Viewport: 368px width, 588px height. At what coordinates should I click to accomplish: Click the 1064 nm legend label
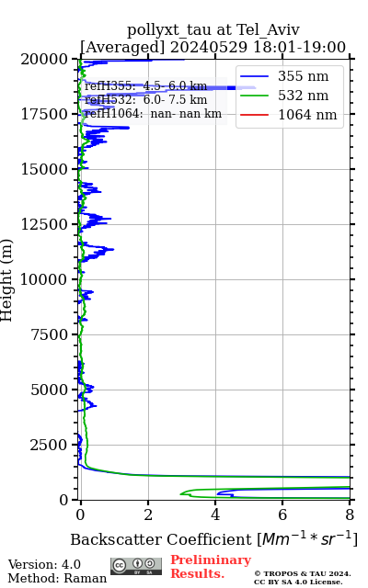pos(307,115)
